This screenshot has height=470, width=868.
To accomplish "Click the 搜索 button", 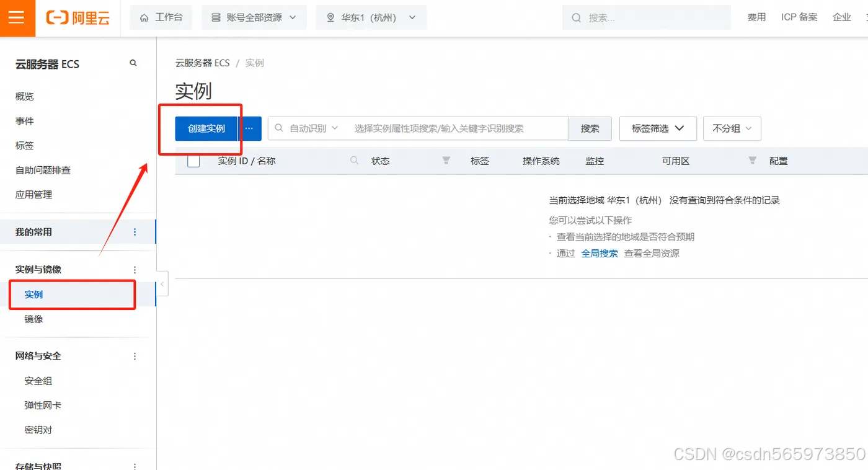I will (590, 128).
